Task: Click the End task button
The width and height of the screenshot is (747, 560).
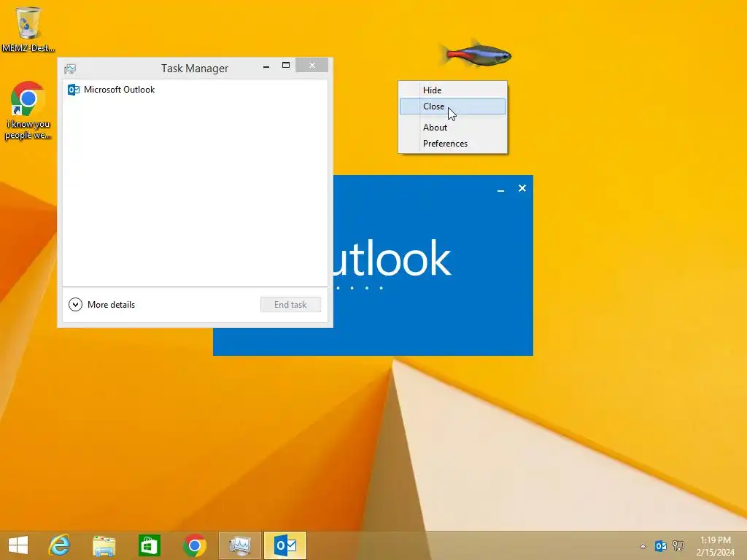Action: 290,304
